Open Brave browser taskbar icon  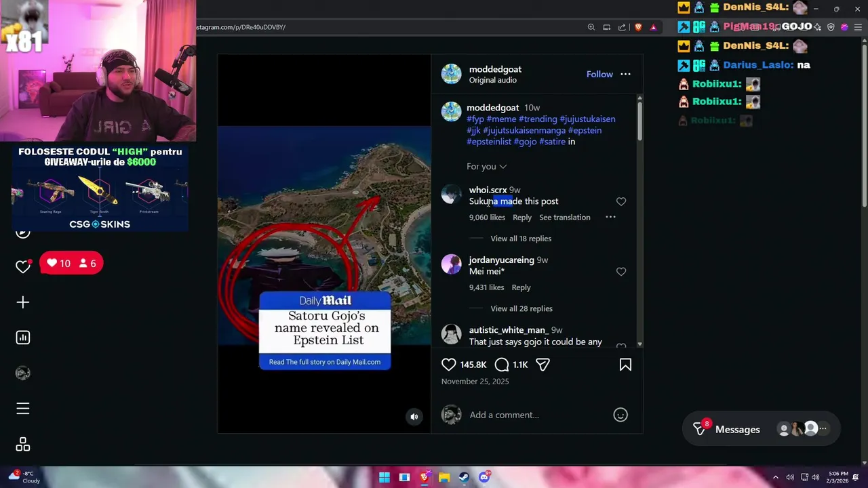[425, 477]
